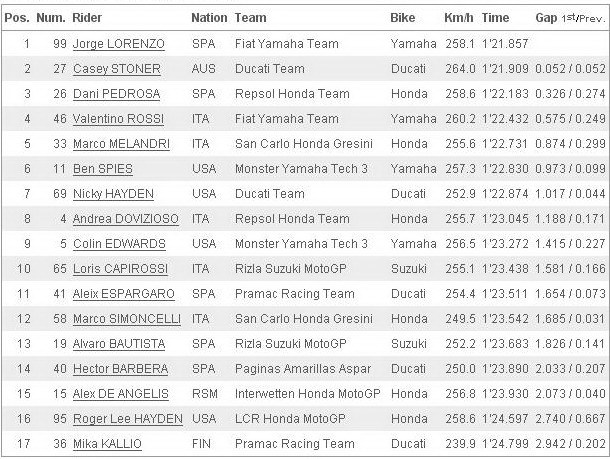
Task: Select the Valentino ROSSI link
Action: coord(118,119)
